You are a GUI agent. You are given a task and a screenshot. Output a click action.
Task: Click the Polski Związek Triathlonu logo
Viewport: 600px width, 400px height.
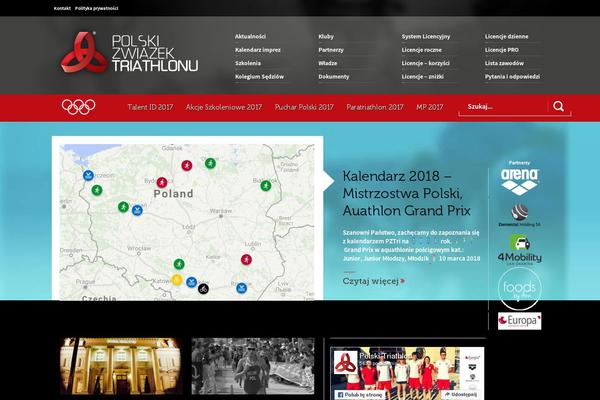tap(129, 53)
